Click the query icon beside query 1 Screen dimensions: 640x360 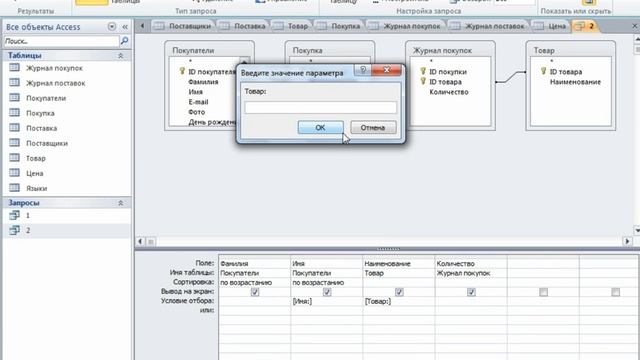[14, 215]
